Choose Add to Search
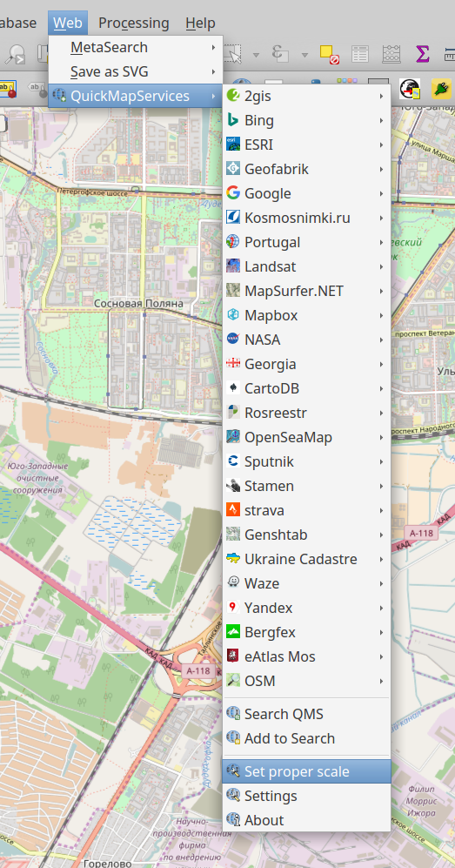The image size is (455, 868). [x=307, y=738]
